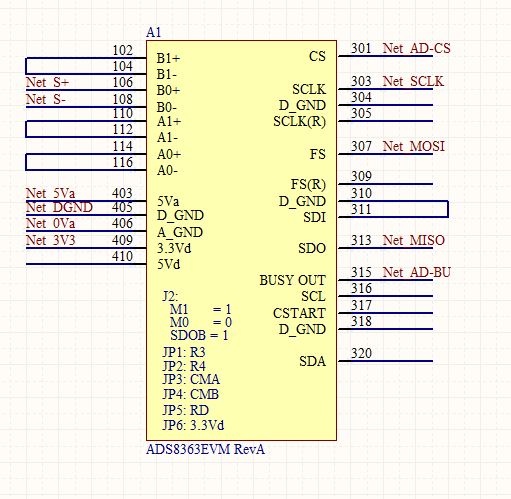
Task: Click the B0- pin name
Action: tap(167, 108)
